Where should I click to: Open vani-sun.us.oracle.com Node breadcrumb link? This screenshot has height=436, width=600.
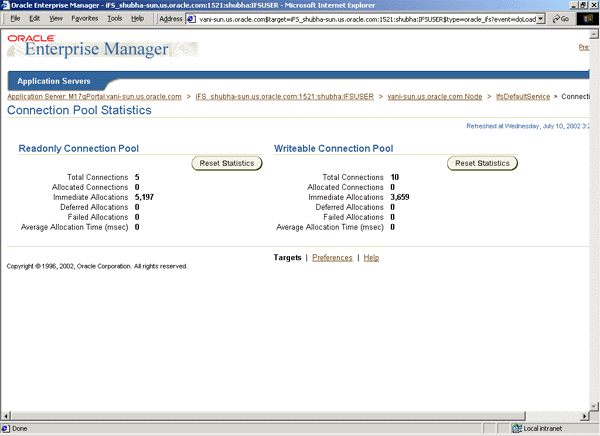435,96
